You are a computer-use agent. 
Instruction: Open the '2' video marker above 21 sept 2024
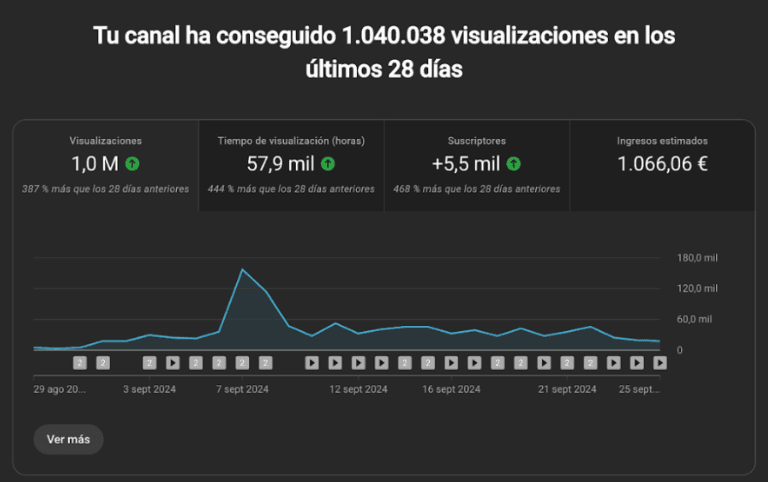click(567, 363)
